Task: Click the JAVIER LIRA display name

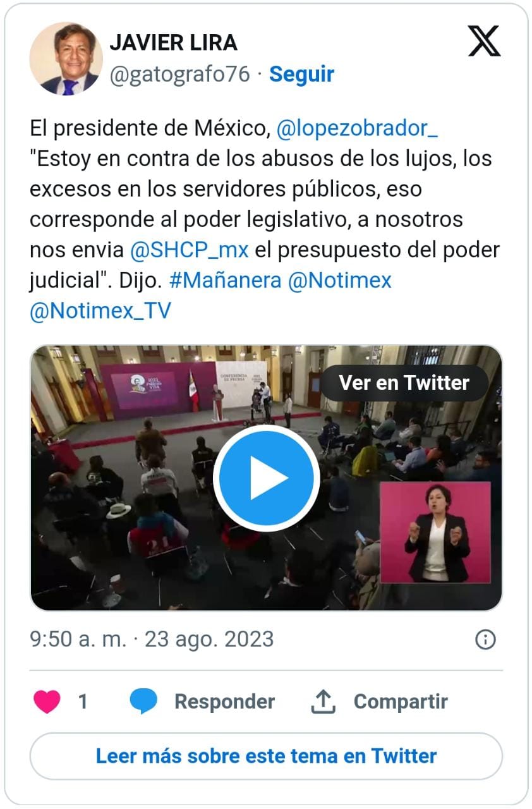Action: [173, 42]
